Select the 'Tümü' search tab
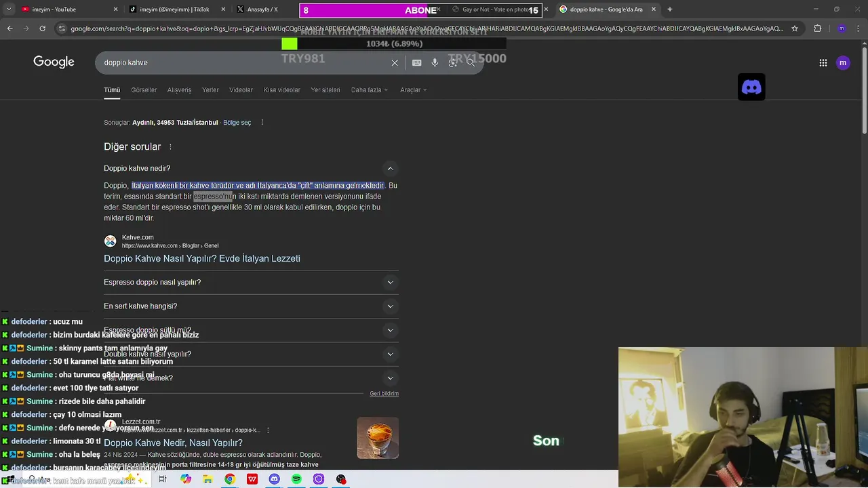Image resolution: width=868 pixels, height=488 pixels. point(112,90)
